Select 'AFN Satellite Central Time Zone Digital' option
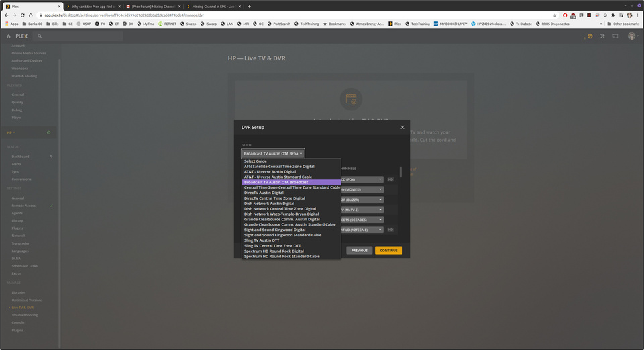 (291, 167)
